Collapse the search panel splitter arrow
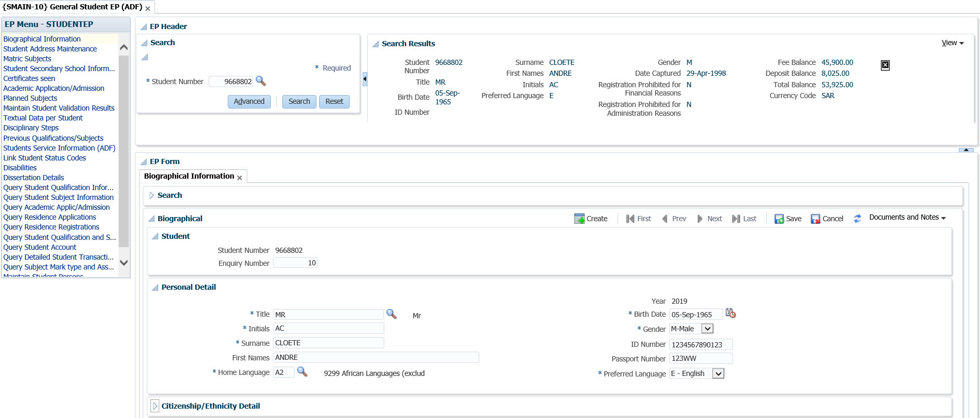The image size is (980, 418). point(365,79)
